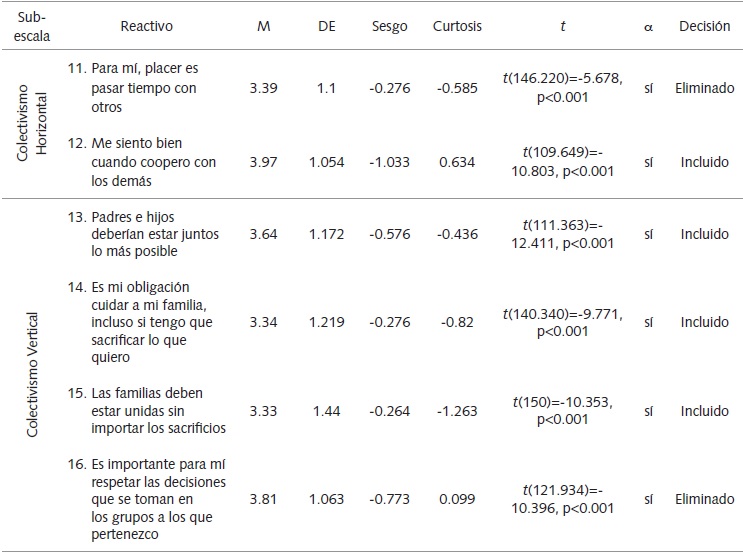743x553 pixels.
Task: Click the "Incluido" decision for item 12
Action: pyautogui.click(x=703, y=163)
